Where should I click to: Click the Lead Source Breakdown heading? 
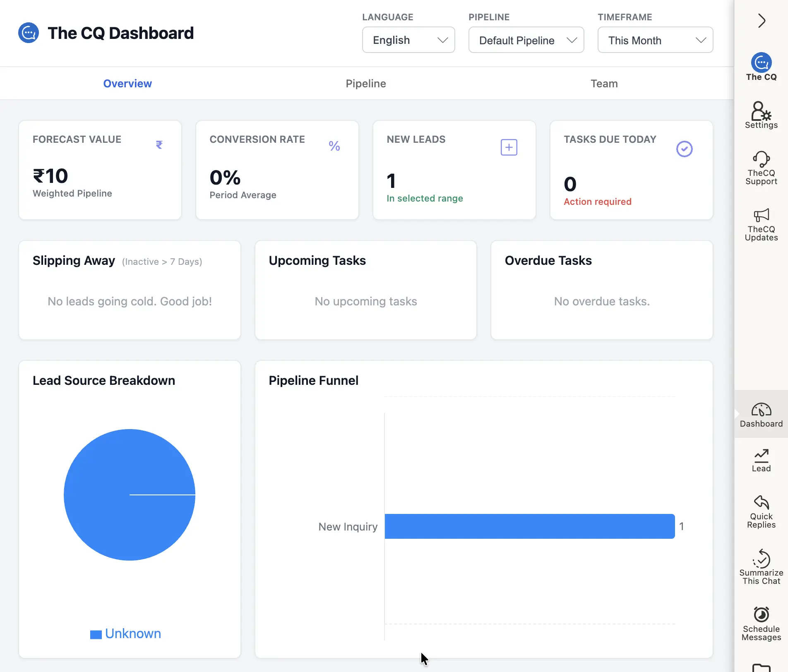(x=104, y=381)
